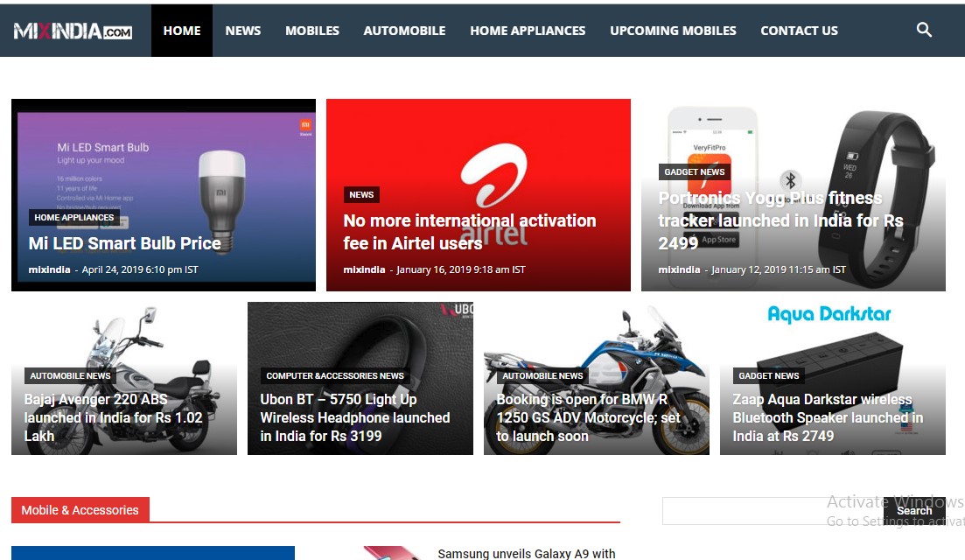Click the black Search button
This screenshot has width=965, height=560.
point(914,511)
